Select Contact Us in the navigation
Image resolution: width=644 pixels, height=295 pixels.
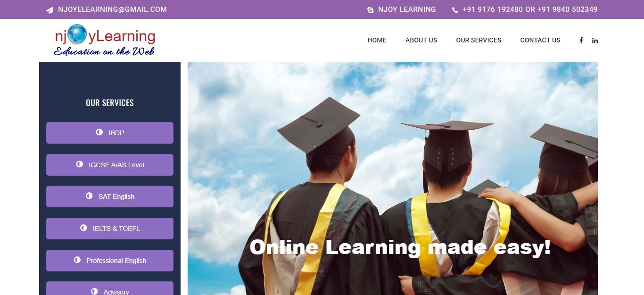[540, 40]
